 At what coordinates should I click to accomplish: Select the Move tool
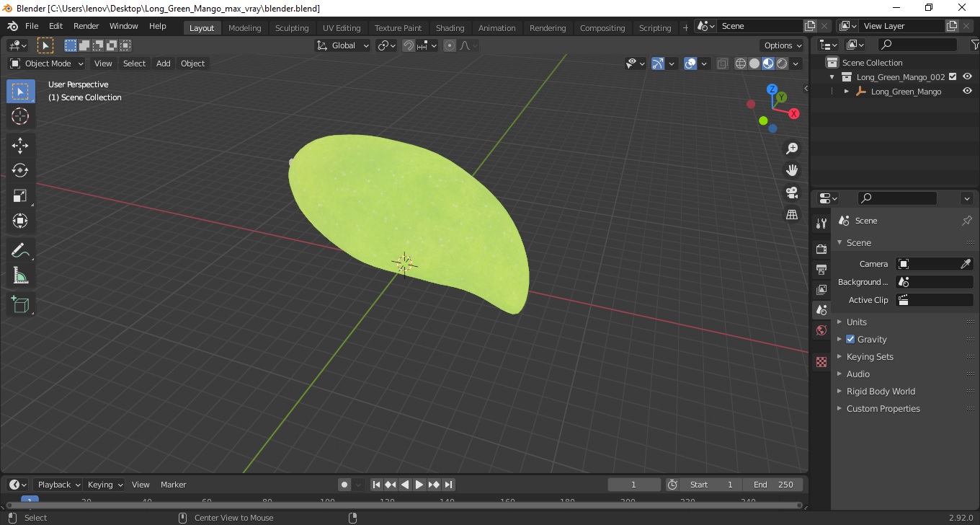tap(20, 145)
